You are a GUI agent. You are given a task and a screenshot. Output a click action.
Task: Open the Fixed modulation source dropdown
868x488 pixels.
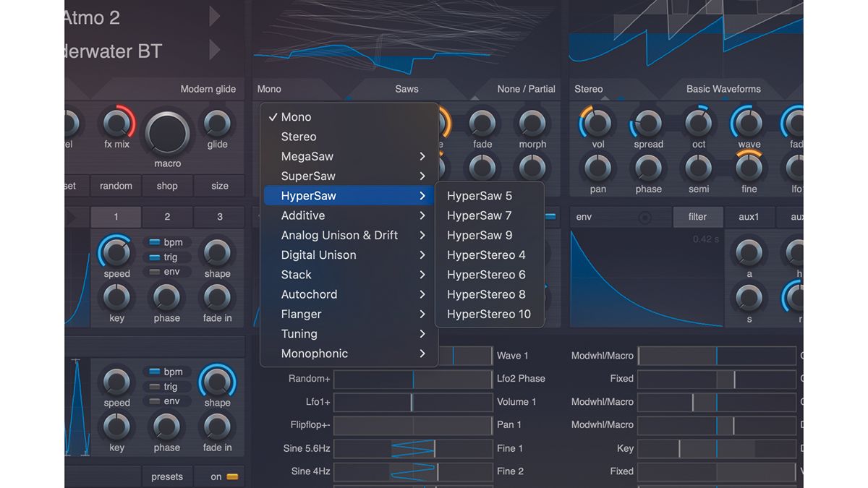pyautogui.click(x=624, y=378)
